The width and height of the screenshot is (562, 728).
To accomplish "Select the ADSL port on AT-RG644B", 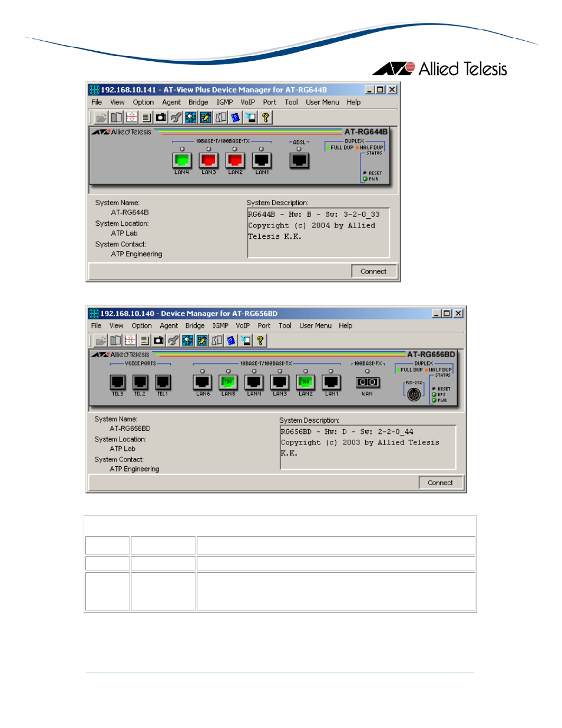I will tap(299, 160).
